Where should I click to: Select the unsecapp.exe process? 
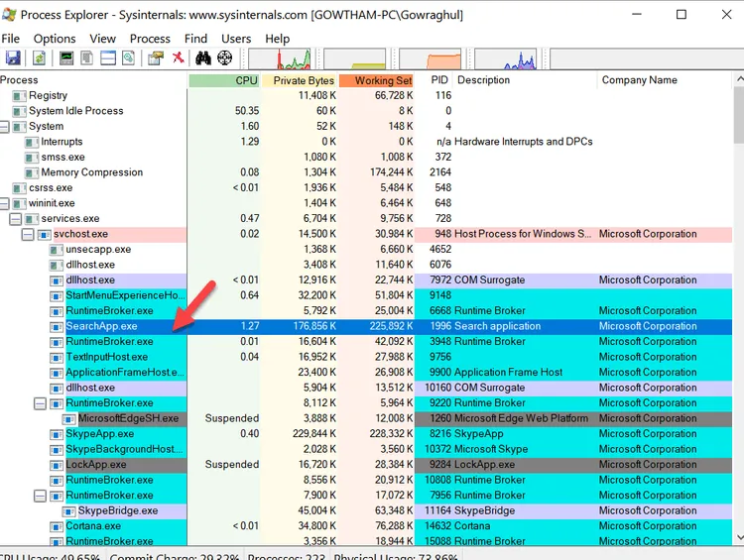pos(366,250)
